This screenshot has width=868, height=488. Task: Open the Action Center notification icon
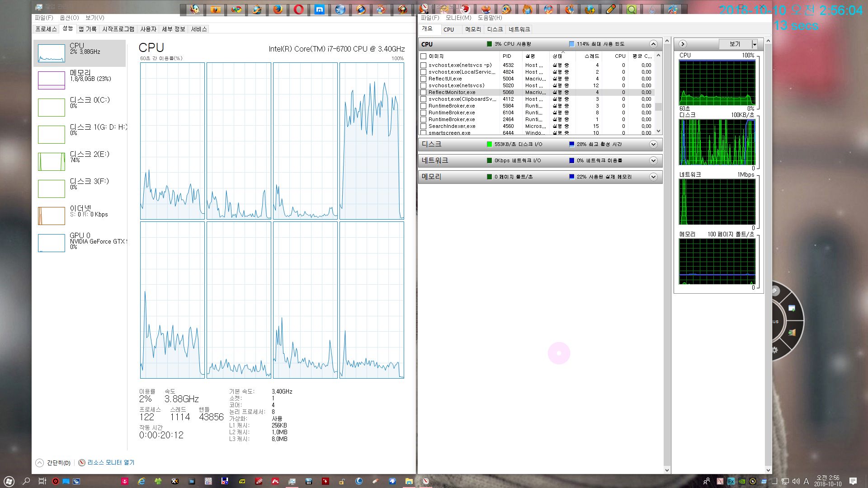(x=853, y=481)
